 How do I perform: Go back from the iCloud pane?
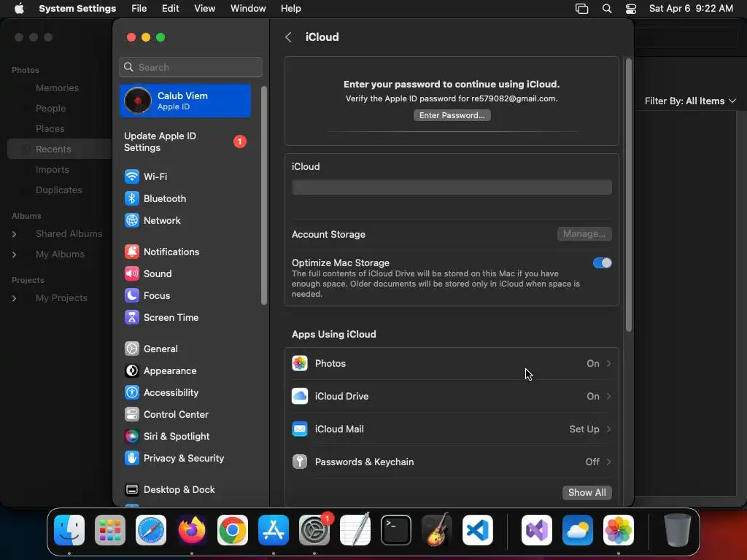(288, 37)
